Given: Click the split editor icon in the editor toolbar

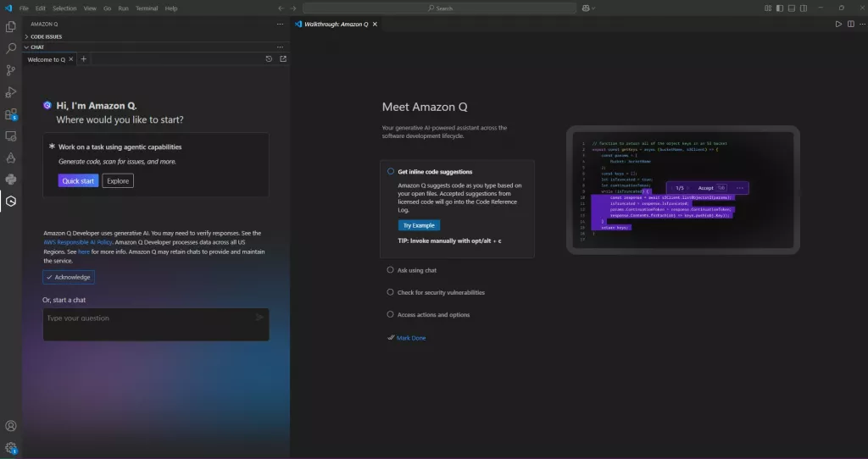Looking at the screenshot, I should point(850,24).
